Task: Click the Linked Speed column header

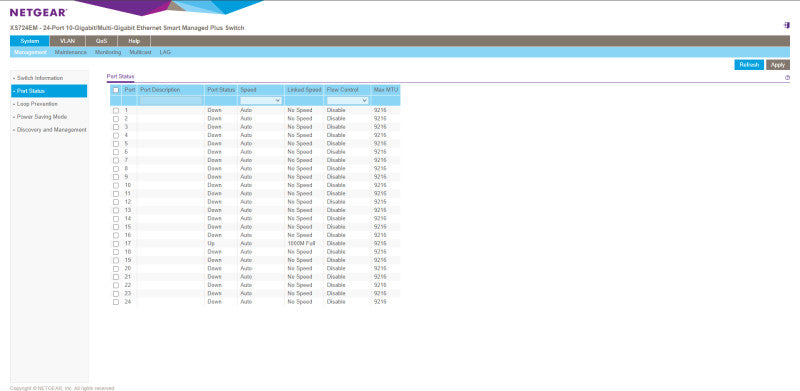Action: pyautogui.click(x=304, y=90)
